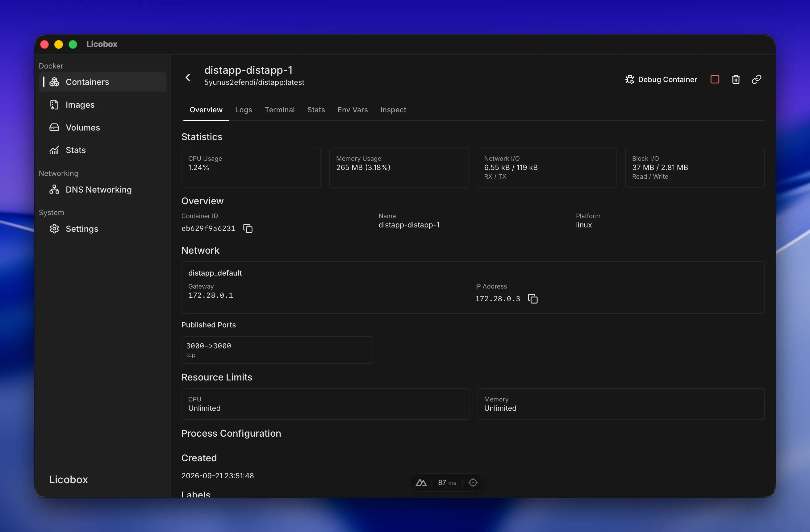Go back using the left chevron arrow
This screenshot has height=532, width=810.
188,77
